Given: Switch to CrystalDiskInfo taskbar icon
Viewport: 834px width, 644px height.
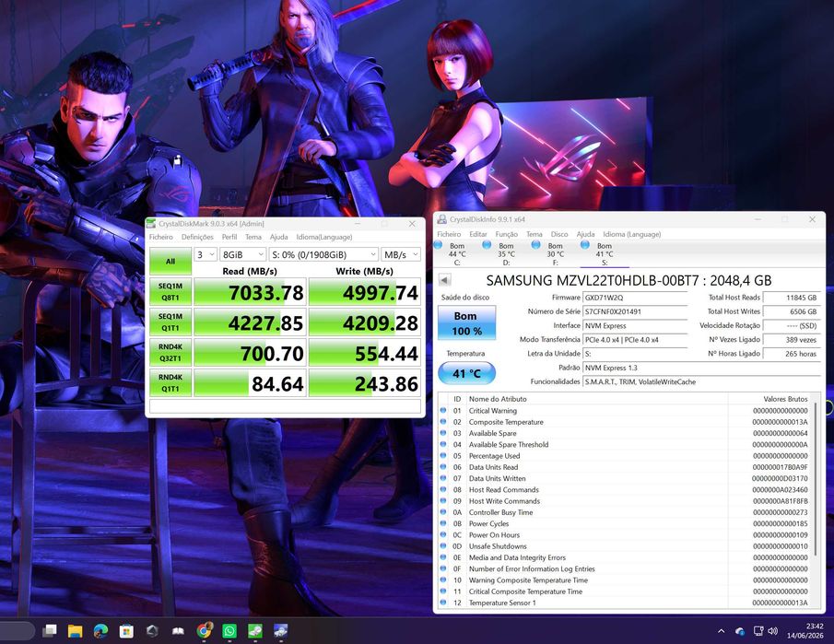Looking at the screenshot, I should click(x=280, y=631).
